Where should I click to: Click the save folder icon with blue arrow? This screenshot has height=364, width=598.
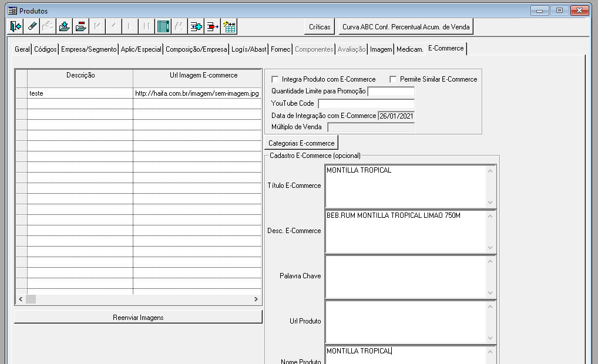65,26
